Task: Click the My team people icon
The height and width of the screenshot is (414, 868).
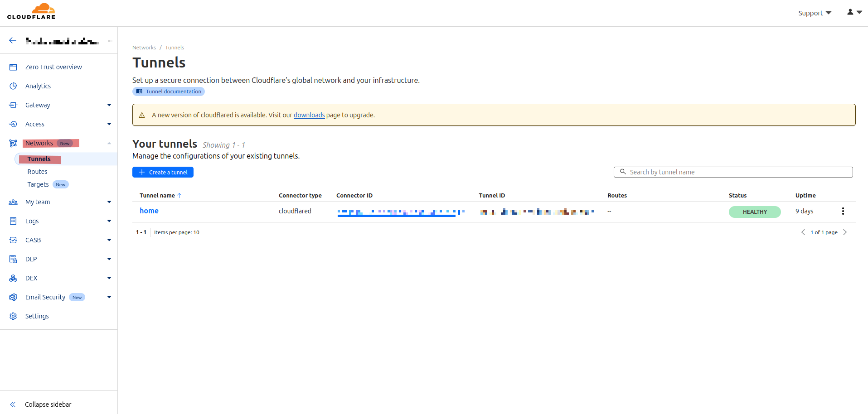Action: pyautogui.click(x=13, y=202)
